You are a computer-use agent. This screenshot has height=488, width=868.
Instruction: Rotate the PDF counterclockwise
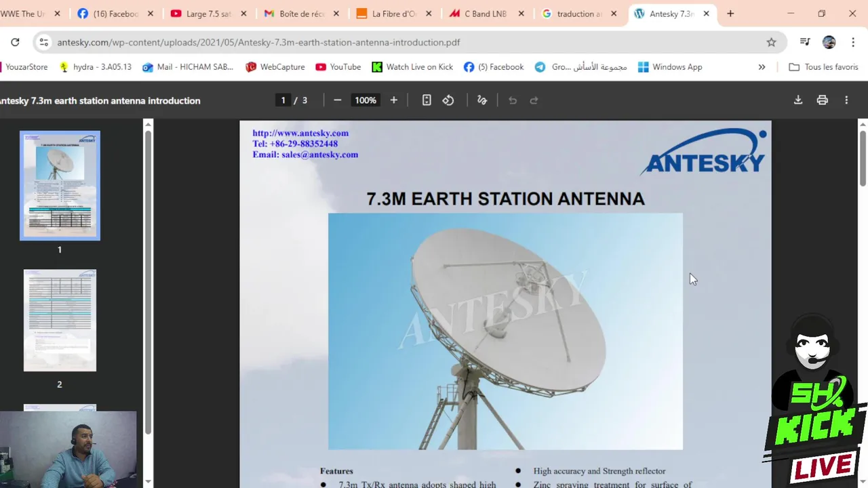(x=448, y=100)
